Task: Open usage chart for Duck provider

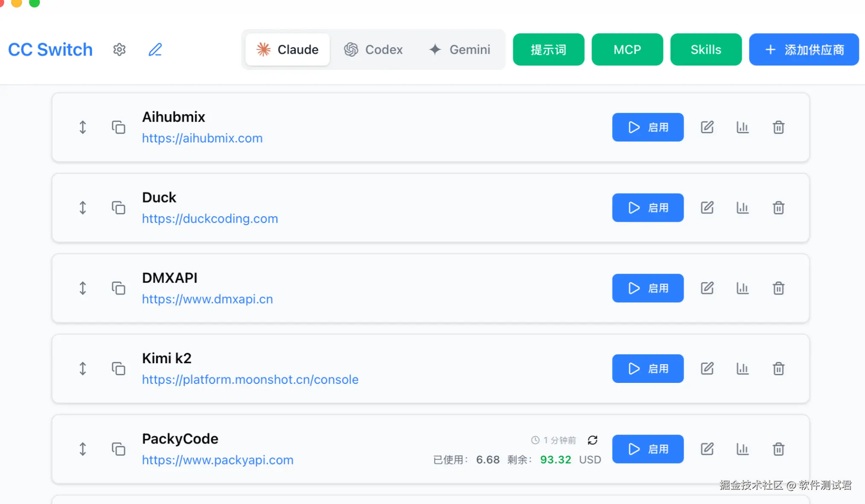Action: [x=743, y=208]
